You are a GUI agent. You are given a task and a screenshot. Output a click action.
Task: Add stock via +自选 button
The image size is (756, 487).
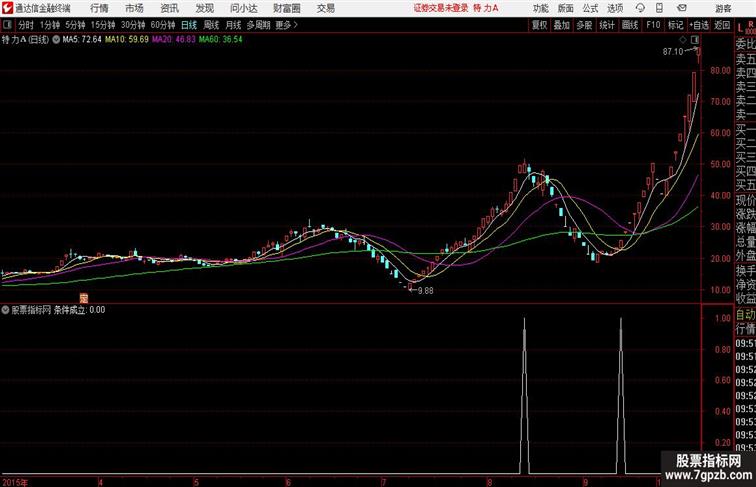tap(699, 25)
